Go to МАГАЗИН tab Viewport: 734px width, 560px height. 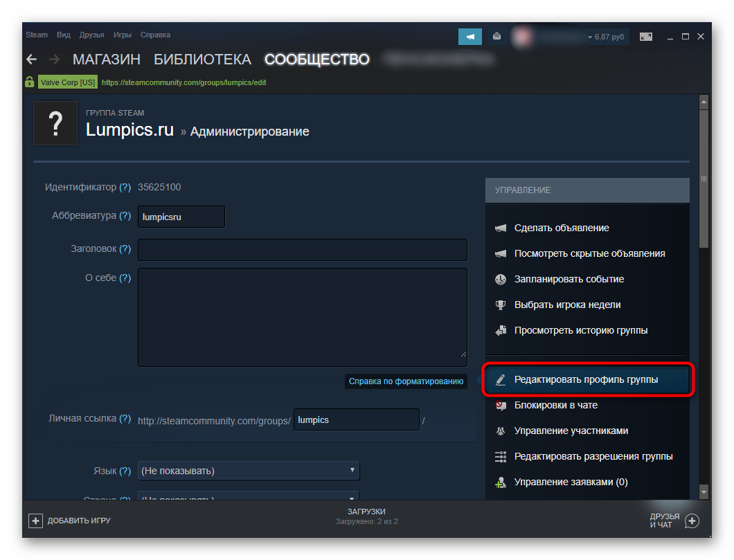[x=106, y=60]
